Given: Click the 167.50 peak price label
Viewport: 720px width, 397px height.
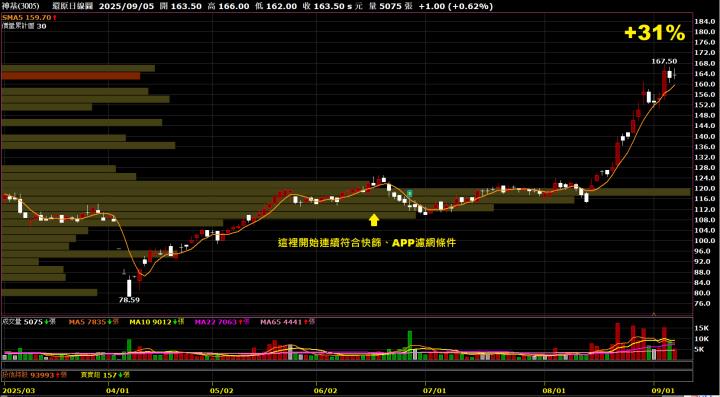Looking at the screenshot, I should click(664, 62).
